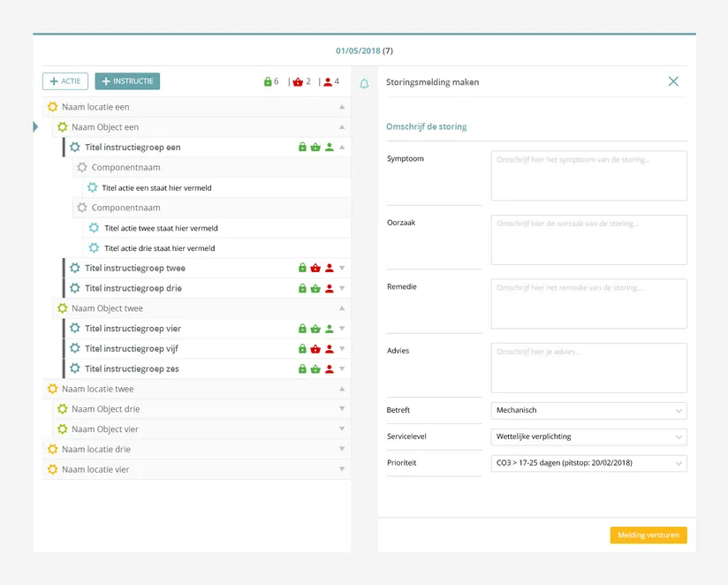
Task: Click red person filter icon in header
Action: point(328,82)
